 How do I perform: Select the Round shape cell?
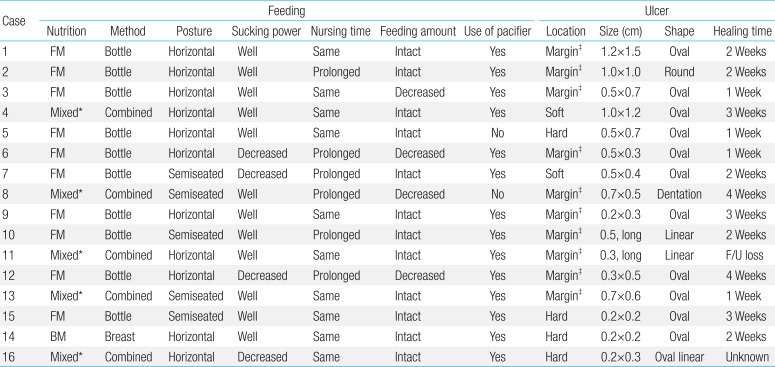(x=679, y=72)
